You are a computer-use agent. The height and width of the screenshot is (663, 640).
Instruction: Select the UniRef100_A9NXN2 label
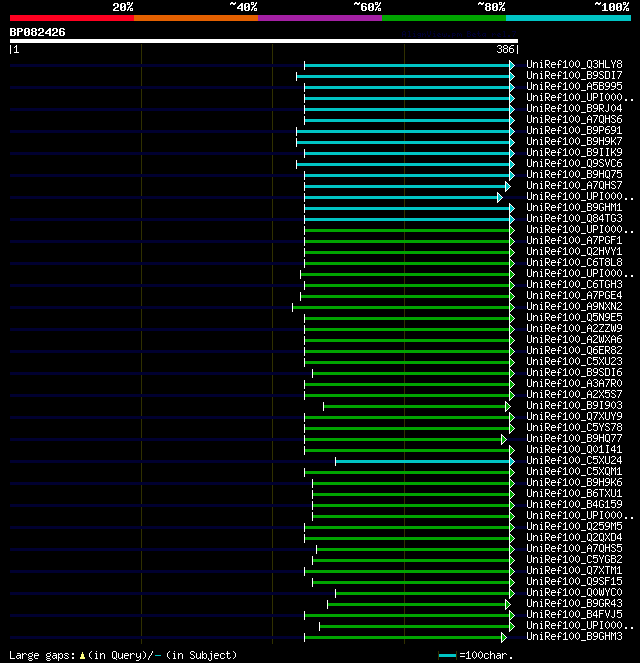[x=574, y=307]
